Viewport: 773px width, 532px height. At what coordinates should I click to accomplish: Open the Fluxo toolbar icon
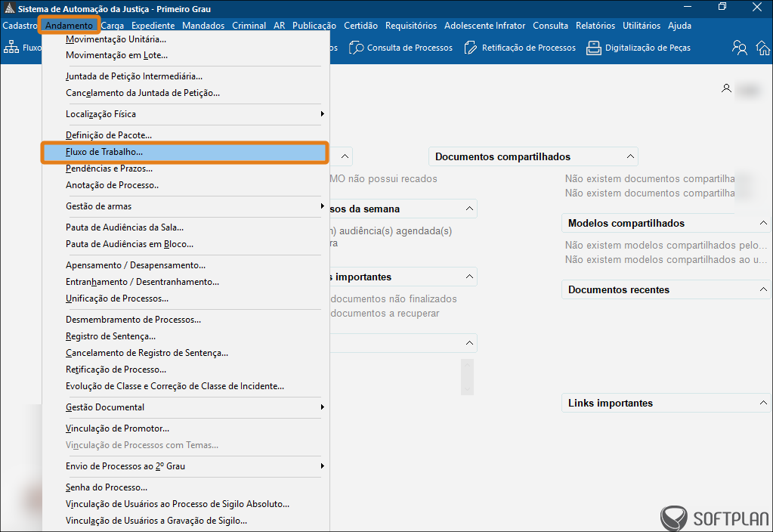coord(11,48)
